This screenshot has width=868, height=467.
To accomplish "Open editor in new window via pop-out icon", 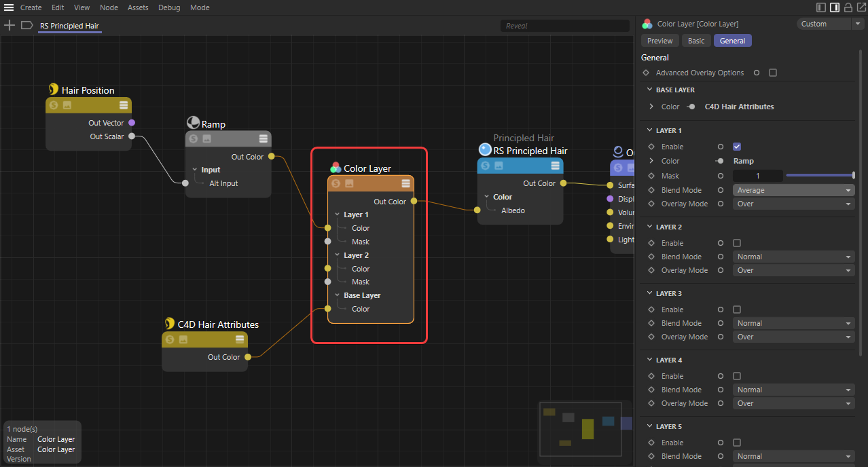I will click(x=861, y=7).
